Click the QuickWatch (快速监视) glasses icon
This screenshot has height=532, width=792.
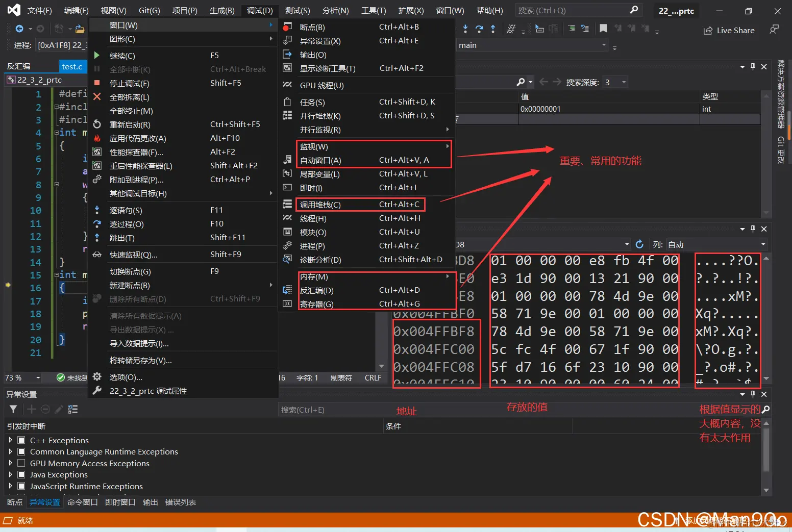pyautogui.click(x=97, y=254)
